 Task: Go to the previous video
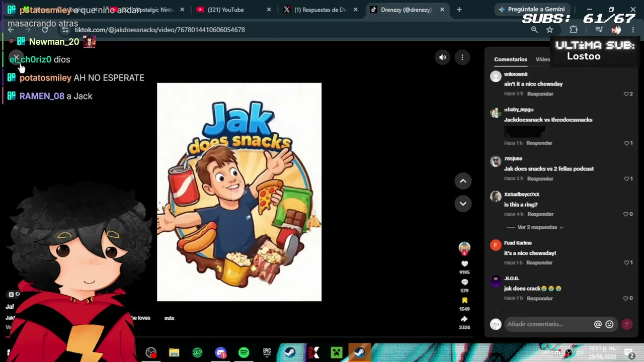point(463,181)
